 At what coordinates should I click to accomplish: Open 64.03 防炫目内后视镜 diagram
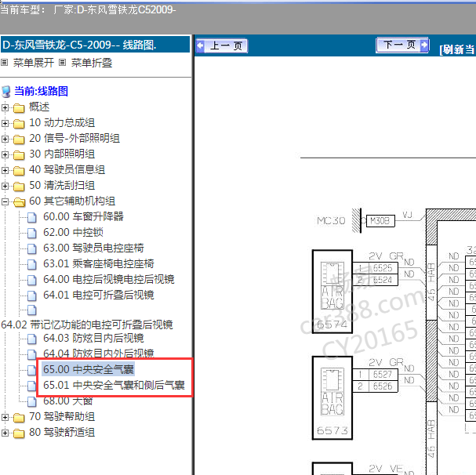93,338
